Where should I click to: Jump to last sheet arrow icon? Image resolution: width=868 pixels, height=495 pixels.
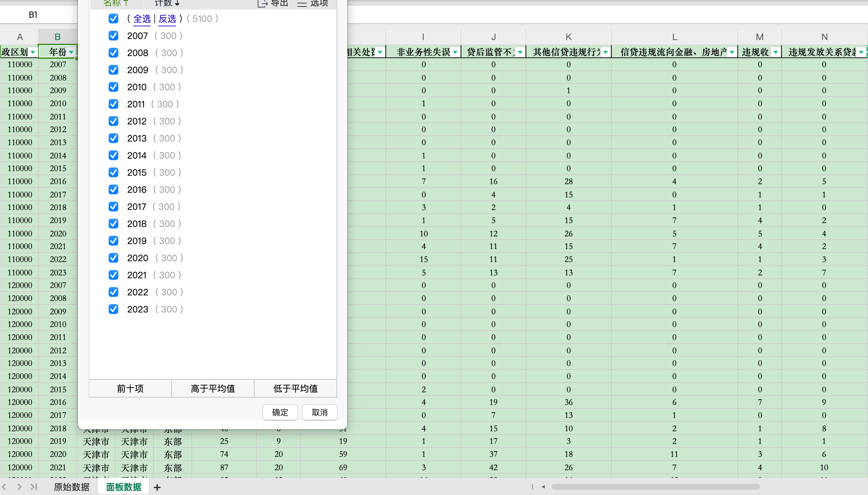pyautogui.click(x=33, y=487)
